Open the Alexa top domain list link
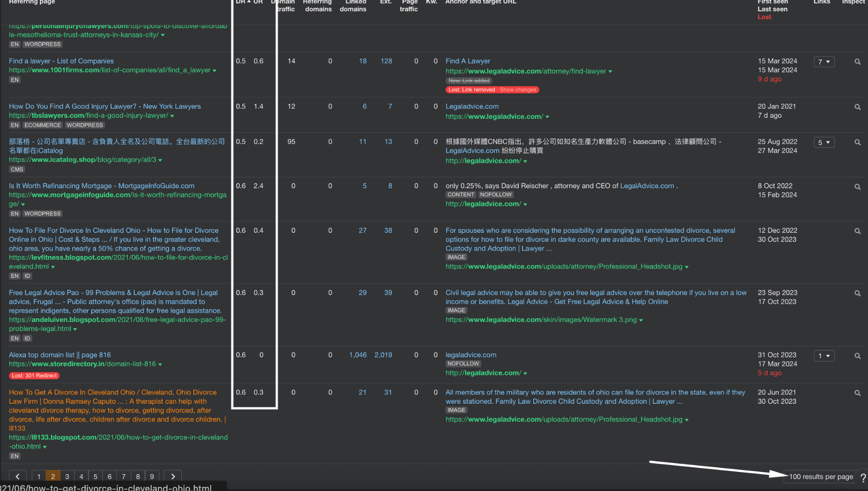The image size is (868, 491). click(x=60, y=355)
